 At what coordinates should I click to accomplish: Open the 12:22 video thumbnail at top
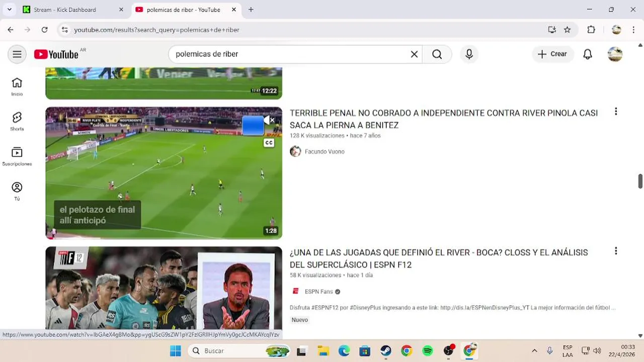(164, 83)
